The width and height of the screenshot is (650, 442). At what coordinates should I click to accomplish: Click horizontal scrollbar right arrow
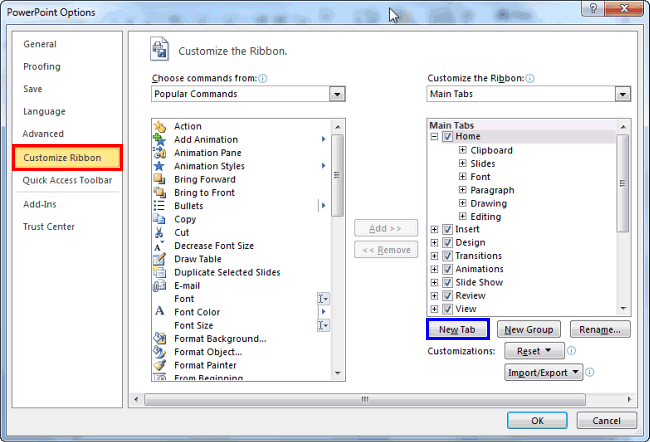pos(630,400)
